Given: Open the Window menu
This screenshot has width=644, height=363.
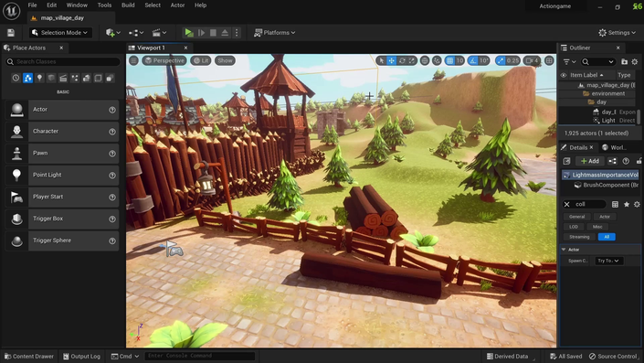Looking at the screenshot, I should (77, 5).
